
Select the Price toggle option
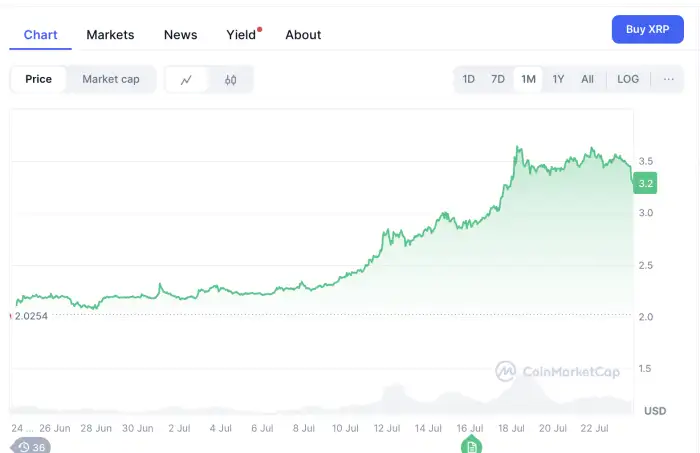coord(39,79)
